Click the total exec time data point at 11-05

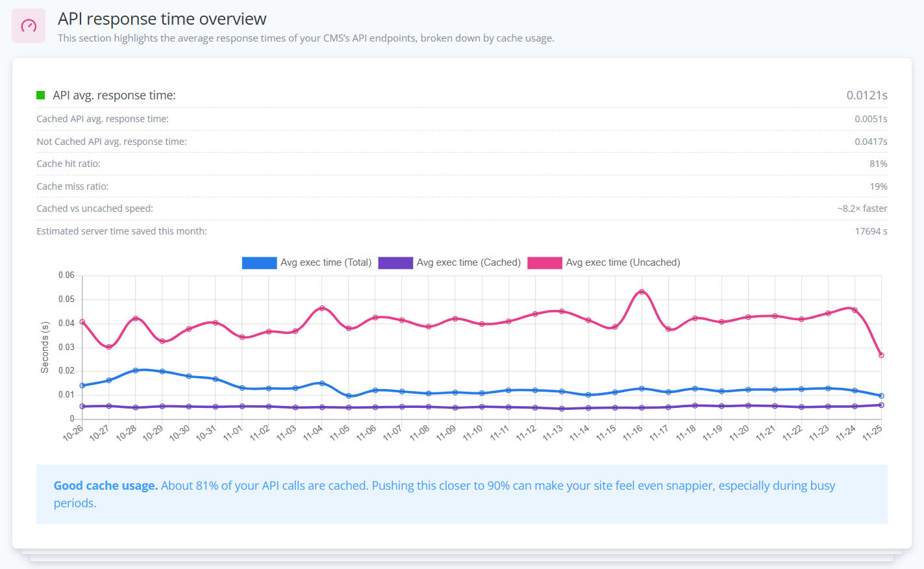[x=349, y=396]
